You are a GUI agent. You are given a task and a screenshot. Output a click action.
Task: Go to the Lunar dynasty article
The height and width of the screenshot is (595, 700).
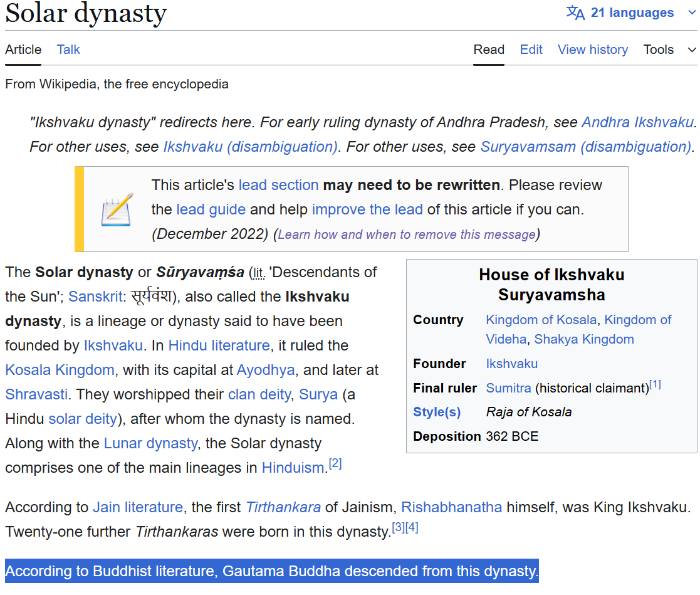(150, 443)
